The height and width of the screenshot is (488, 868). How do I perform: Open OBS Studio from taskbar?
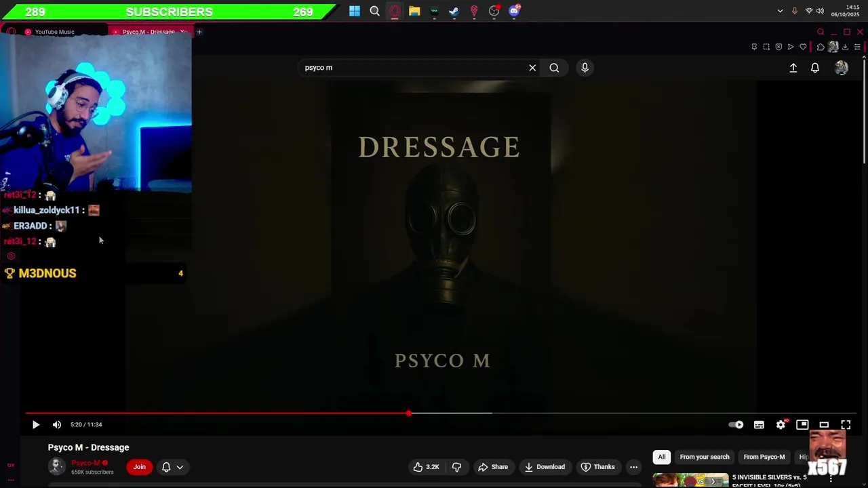pyautogui.click(x=494, y=11)
